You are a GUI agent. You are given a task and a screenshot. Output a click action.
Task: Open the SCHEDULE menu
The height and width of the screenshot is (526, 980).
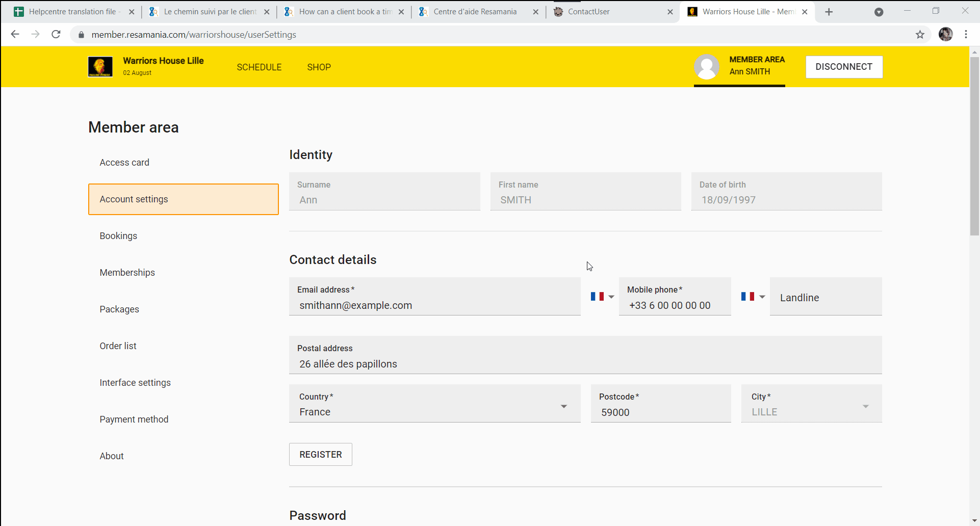tap(259, 67)
